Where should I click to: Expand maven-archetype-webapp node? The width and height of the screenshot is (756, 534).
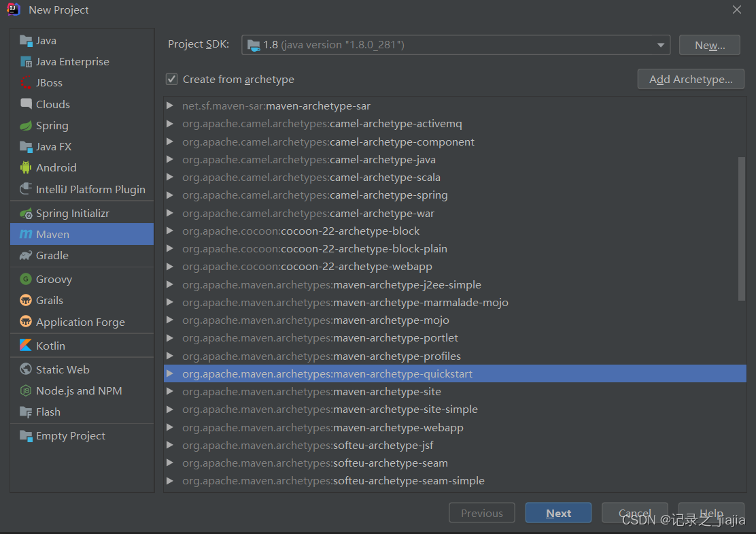coord(170,427)
